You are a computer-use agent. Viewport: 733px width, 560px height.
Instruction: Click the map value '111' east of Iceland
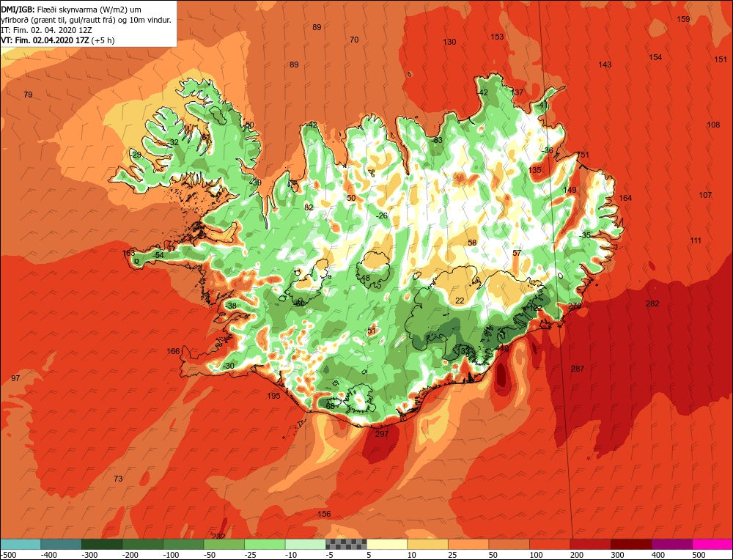coord(696,240)
